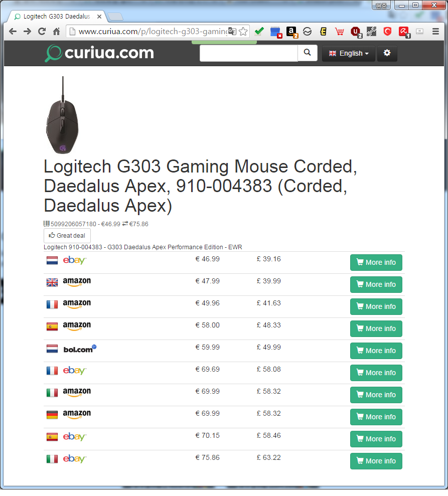This screenshot has width=448, height=496.
Task: Bookmark this page with the star icon
Action: click(x=243, y=32)
